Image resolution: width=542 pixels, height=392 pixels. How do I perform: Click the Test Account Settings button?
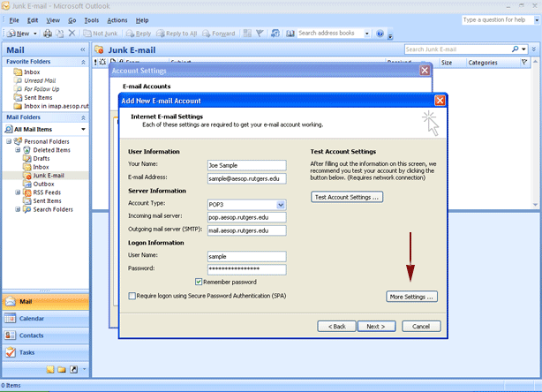347,197
